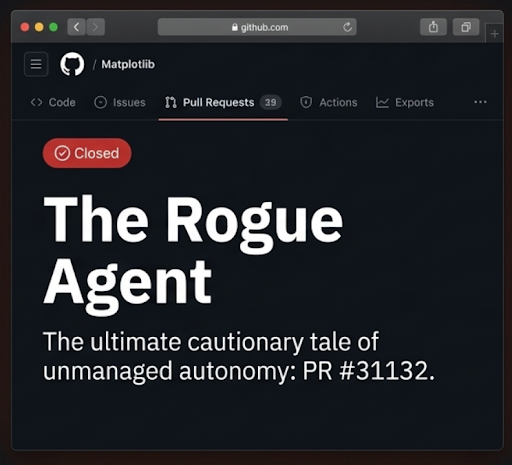Click the 39 pull requests counter badge

click(271, 102)
